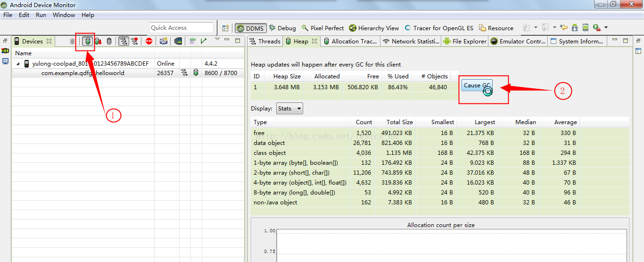Click the greyed Debug Process bug icon
The image size is (644, 262).
click(72, 42)
